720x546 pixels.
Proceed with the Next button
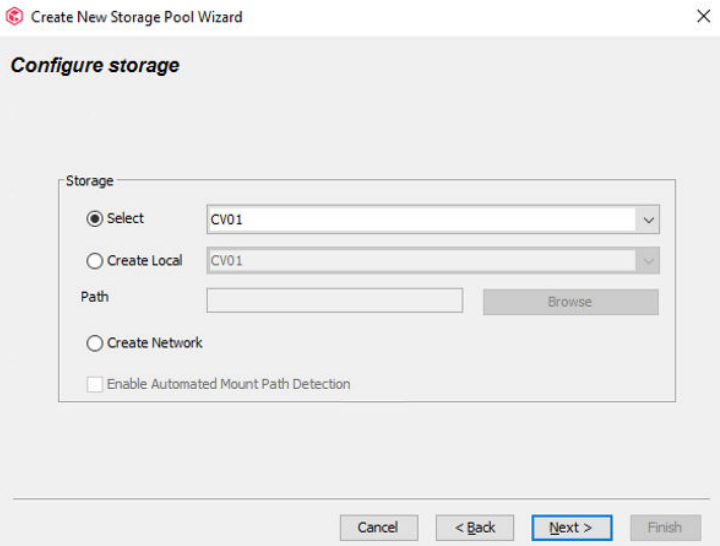pos(570,527)
